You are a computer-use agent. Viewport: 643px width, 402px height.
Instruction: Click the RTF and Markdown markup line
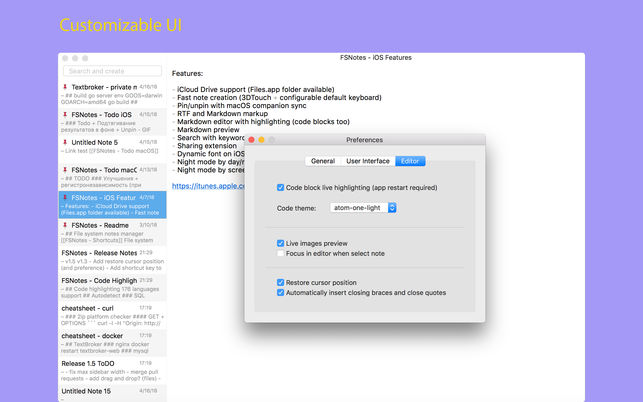pyautogui.click(x=220, y=114)
